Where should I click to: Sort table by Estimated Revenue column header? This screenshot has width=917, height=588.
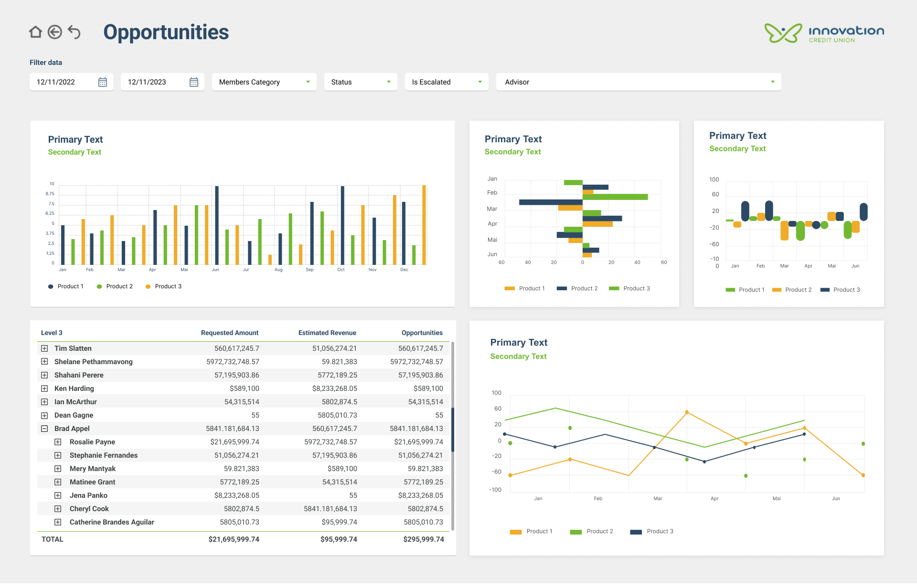coord(327,333)
